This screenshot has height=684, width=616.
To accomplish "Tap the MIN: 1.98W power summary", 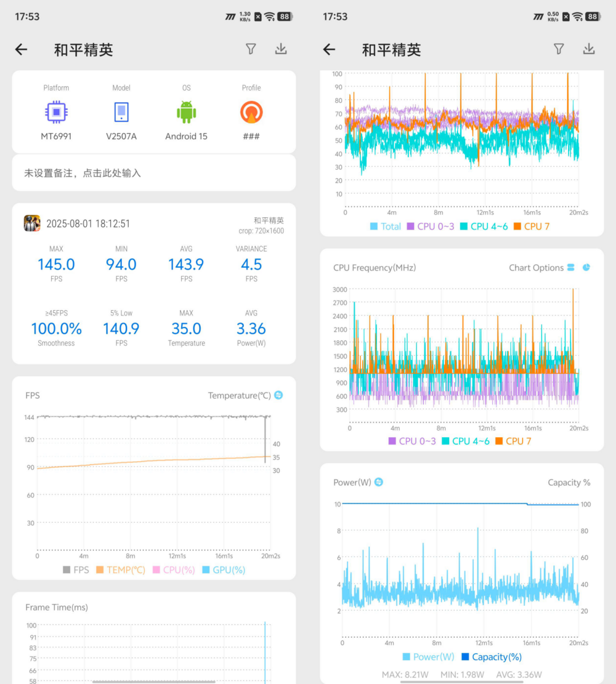I will (x=463, y=675).
